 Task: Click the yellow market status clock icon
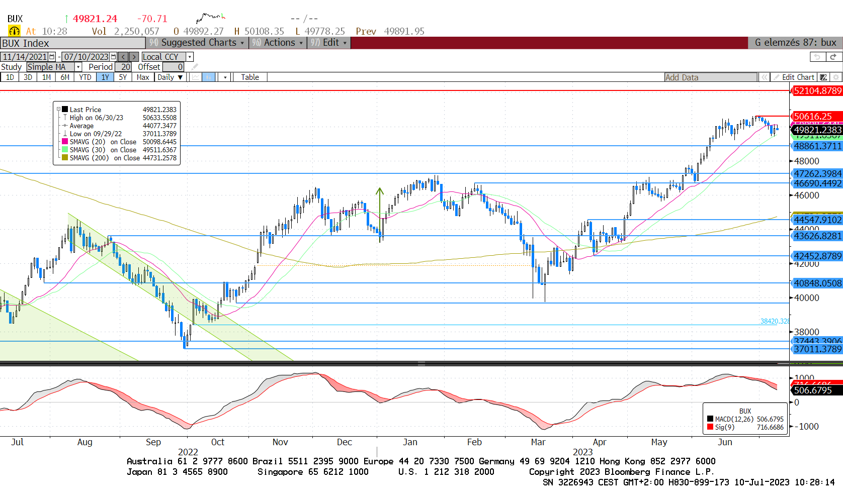(14, 31)
